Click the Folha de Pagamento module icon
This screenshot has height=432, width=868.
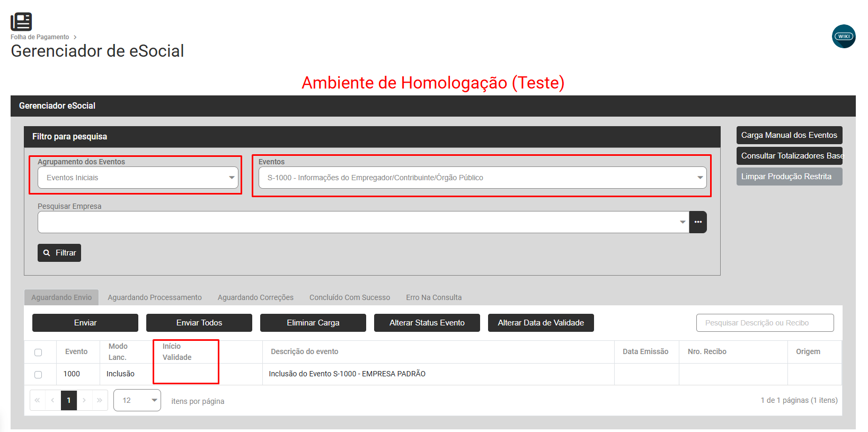click(21, 22)
